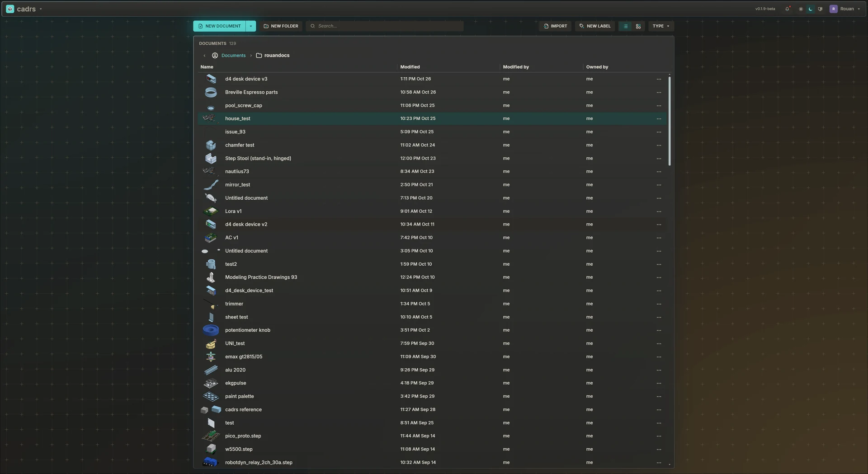868x474 pixels.
Task: Open options for pool_screw_cap row
Action: pyautogui.click(x=659, y=106)
